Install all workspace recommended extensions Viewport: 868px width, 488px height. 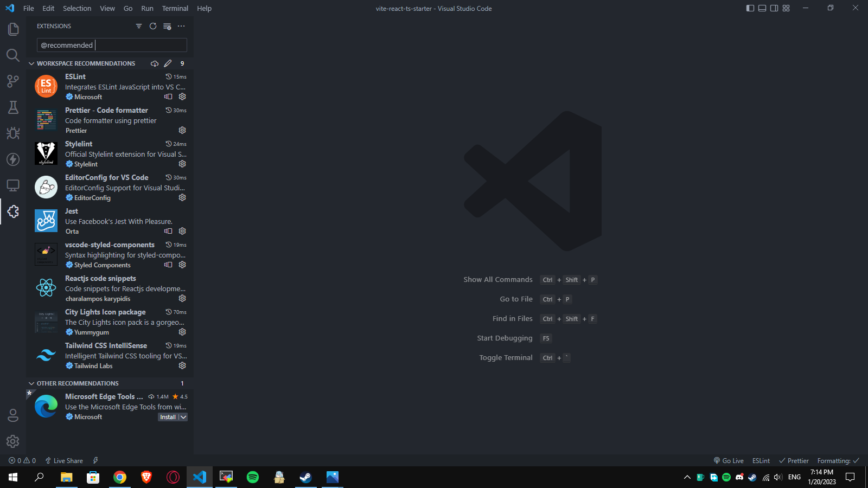tap(155, 63)
